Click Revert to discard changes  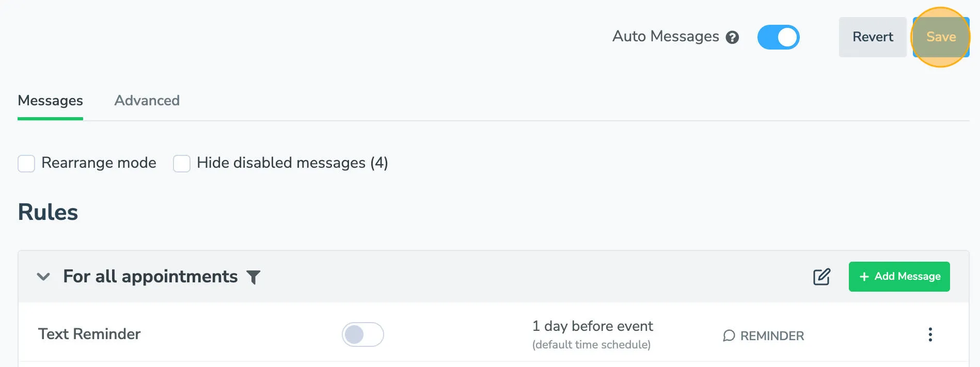[872, 37]
